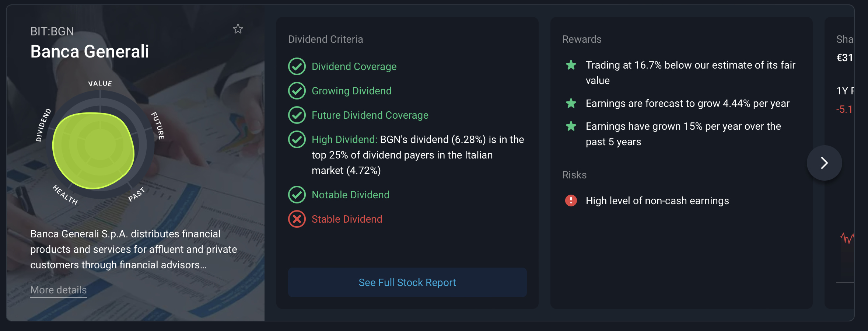Open the More details link

(59, 290)
